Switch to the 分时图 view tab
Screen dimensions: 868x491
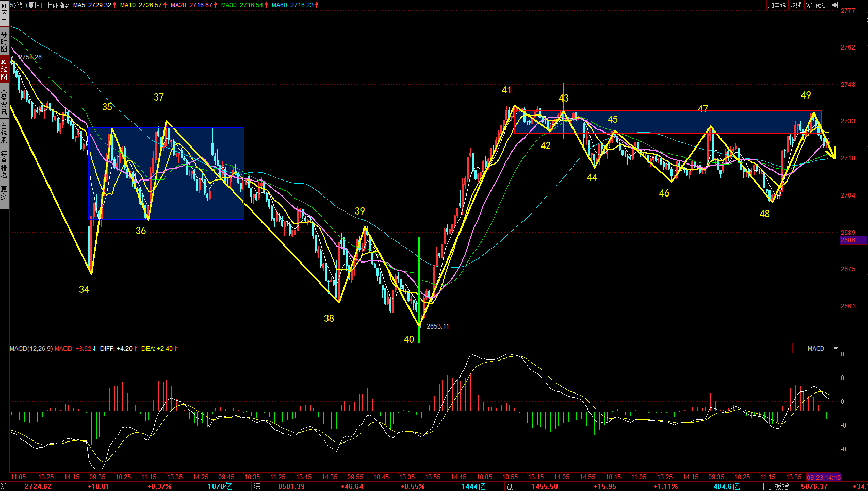(x=4, y=41)
